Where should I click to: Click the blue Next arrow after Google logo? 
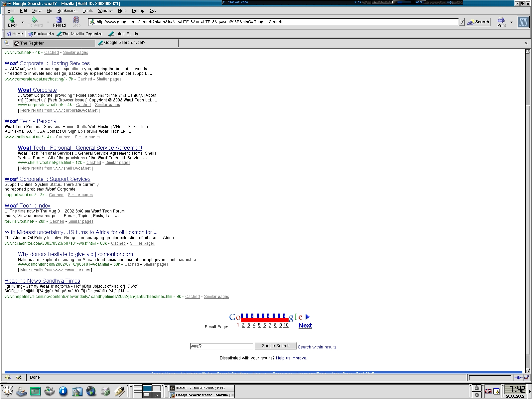point(308,317)
